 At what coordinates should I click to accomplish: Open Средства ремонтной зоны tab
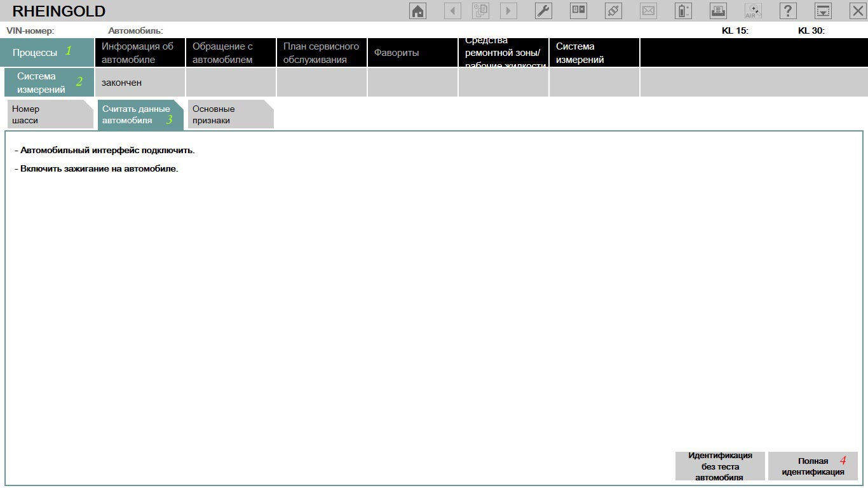503,52
